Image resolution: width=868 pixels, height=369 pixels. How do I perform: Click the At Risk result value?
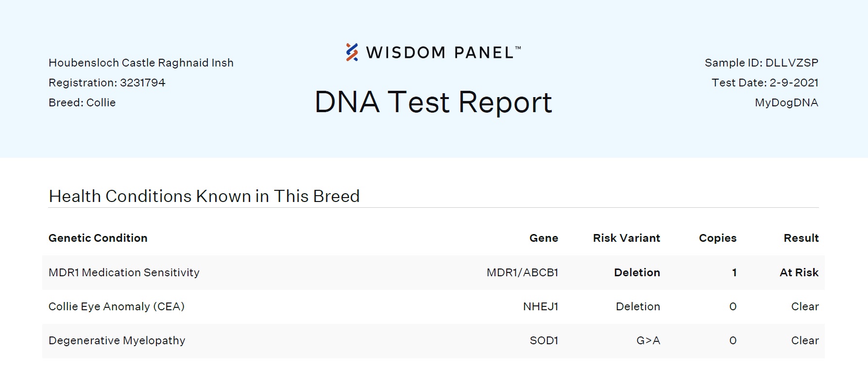coord(799,272)
